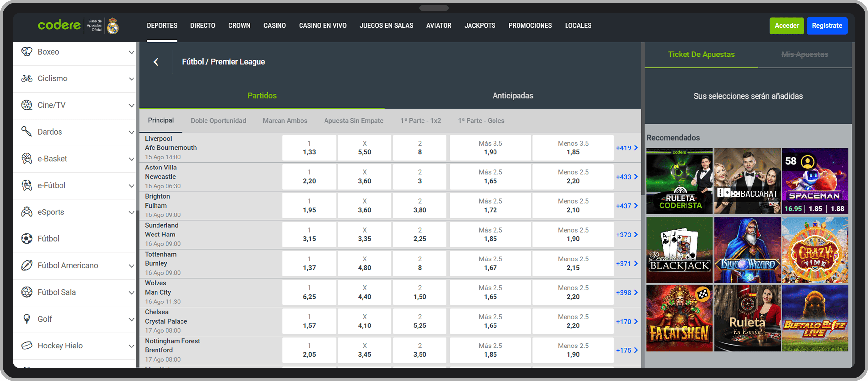Open the Buffalo Blitz Live game
Viewport: 868px width, 381px height.
815,318
